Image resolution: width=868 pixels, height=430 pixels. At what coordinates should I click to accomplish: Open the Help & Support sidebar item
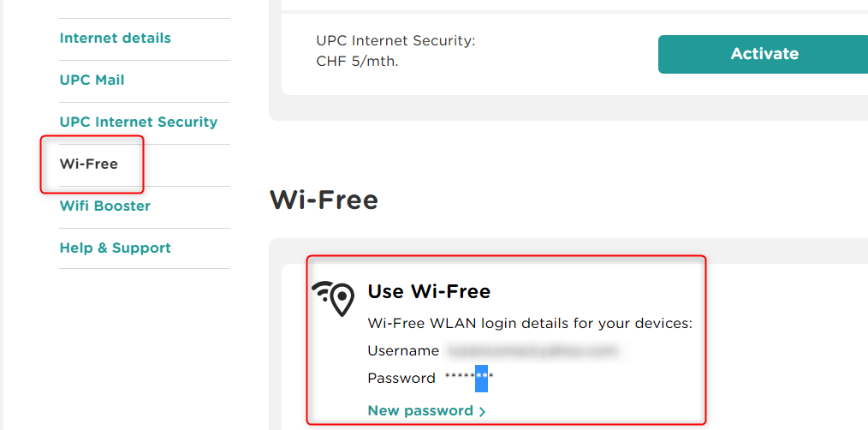115,248
